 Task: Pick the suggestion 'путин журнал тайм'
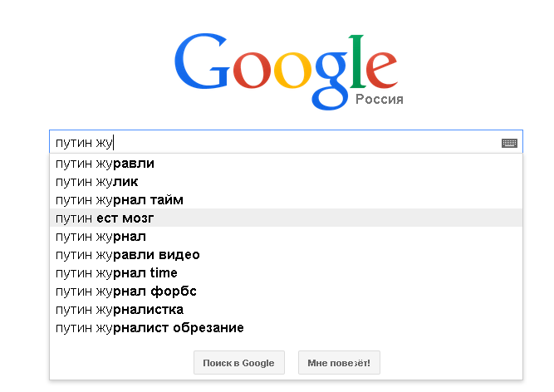click(120, 200)
